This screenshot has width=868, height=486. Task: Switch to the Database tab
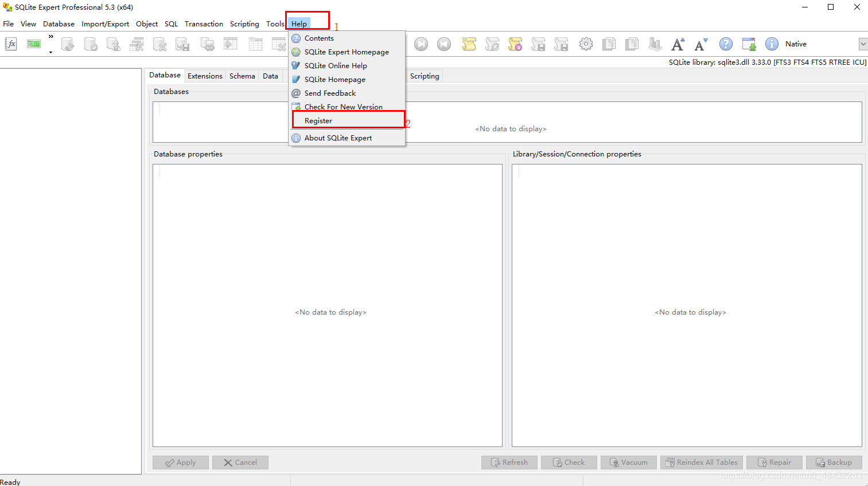165,75
